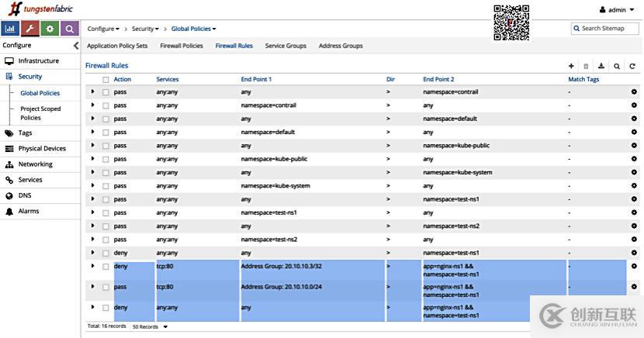Select the wrench Configure icon
Viewport: 644px width, 338px height.
[x=30, y=29]
